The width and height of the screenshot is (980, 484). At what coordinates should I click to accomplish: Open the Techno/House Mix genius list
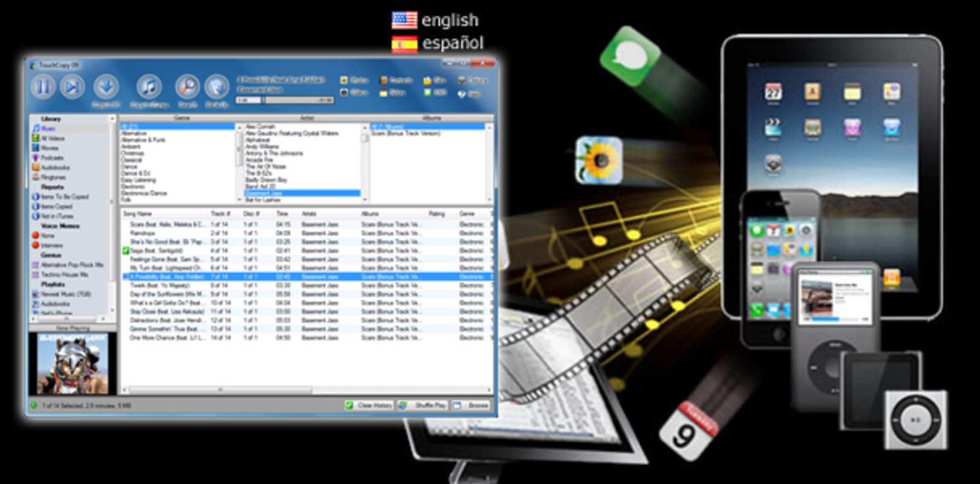[60, 275]
